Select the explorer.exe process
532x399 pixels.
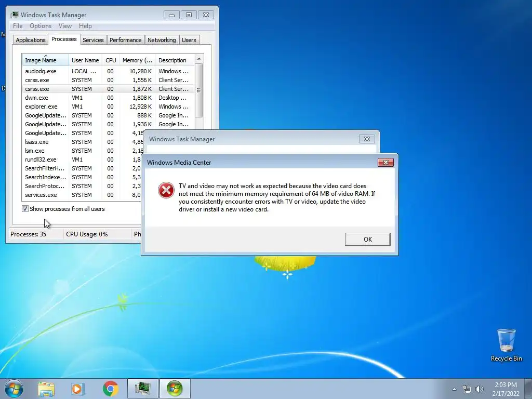108,107
